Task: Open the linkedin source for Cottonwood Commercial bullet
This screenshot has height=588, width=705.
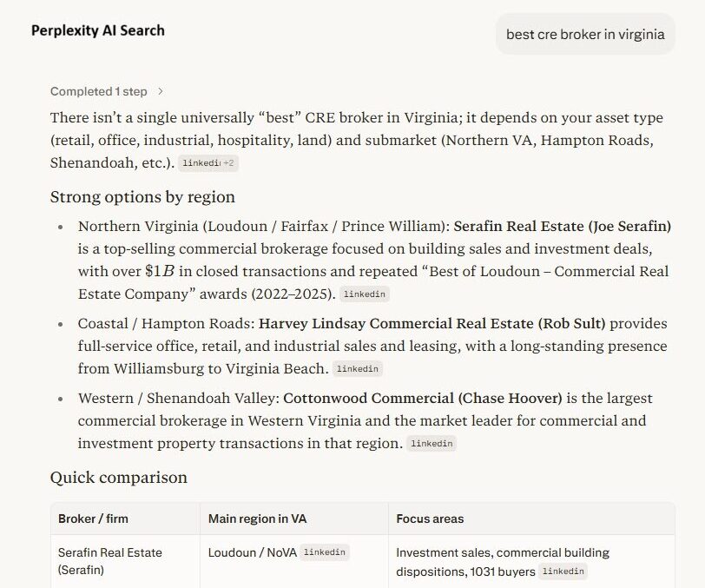Action: click(432, 443)
